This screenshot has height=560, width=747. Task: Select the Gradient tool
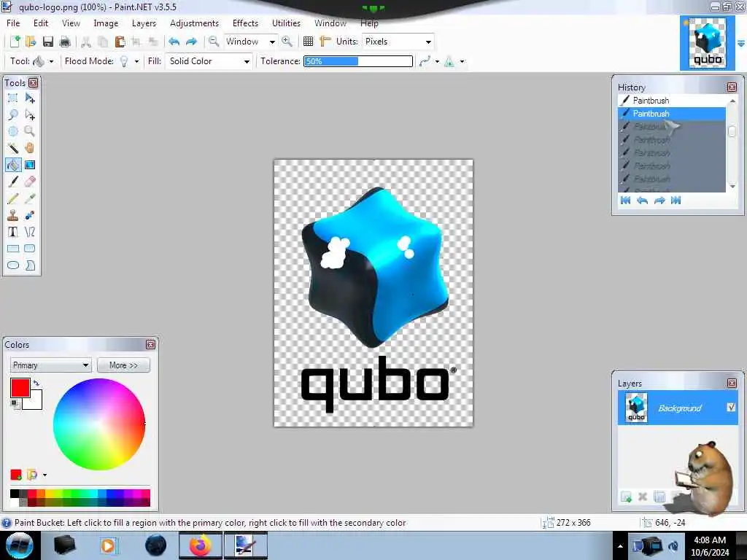[29, 165]
